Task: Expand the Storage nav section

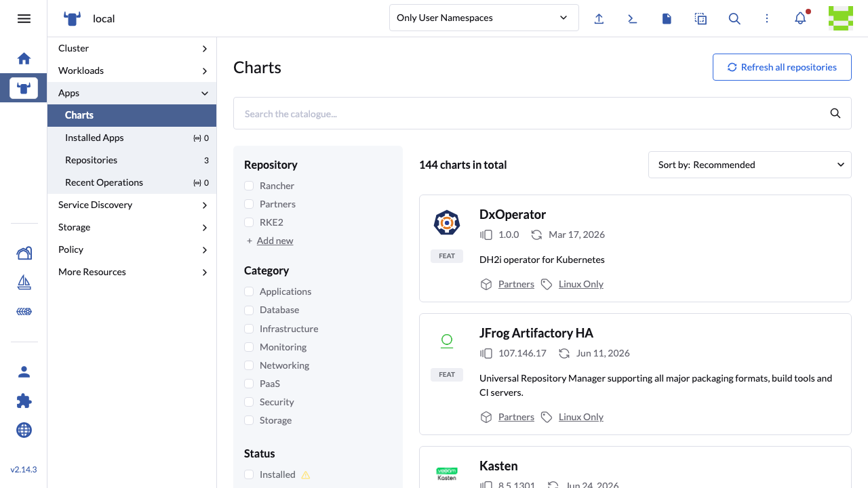Action: click(132, 227)
